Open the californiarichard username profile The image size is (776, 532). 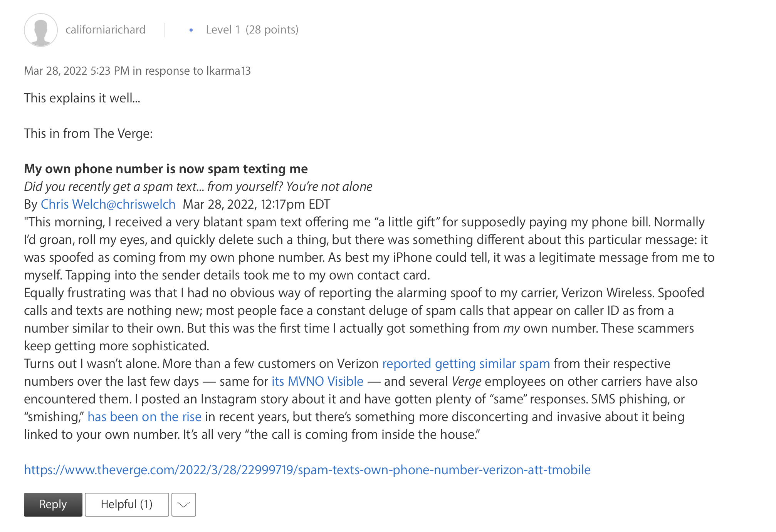105,30
